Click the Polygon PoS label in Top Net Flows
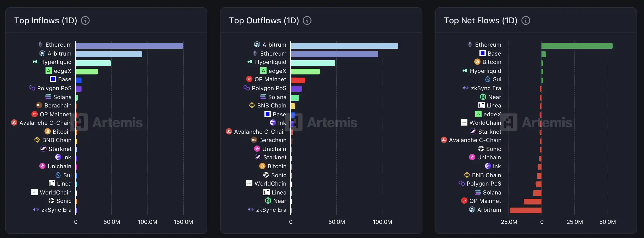The image size is (644, 238). [x=484, y=183]
